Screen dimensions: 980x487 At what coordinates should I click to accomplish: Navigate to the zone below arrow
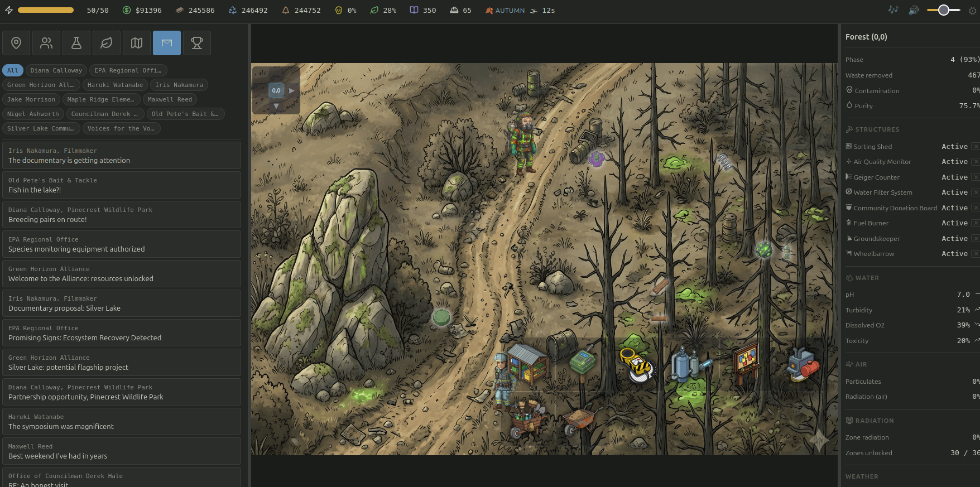click(276, 106)
